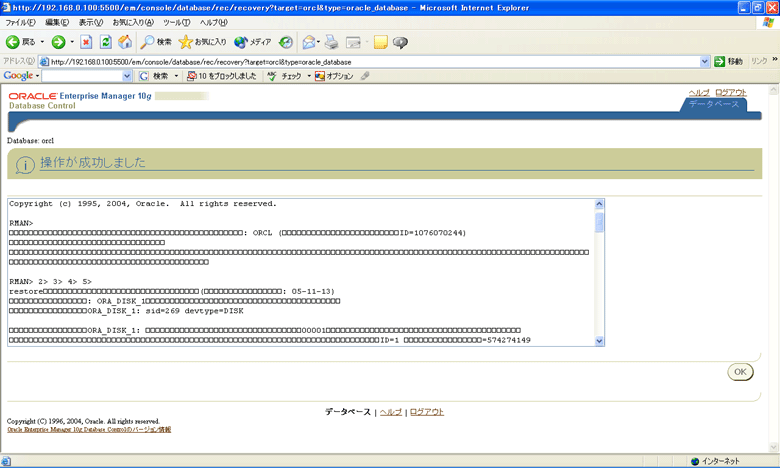Expand the Google search button dropdown arrow

[176, 76]
